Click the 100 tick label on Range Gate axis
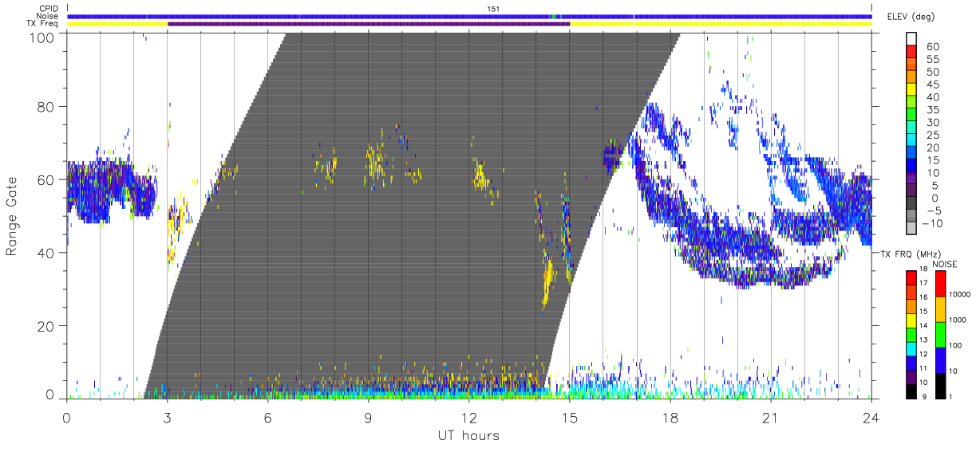Viewport: 980px width, 452px height. (42, 37)
